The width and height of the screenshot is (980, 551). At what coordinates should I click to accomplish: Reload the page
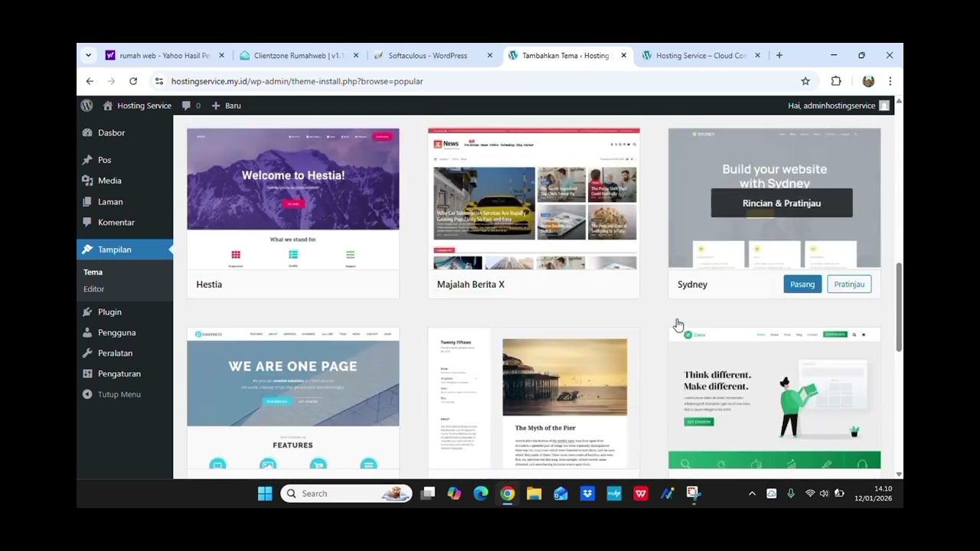coord(133,81)
